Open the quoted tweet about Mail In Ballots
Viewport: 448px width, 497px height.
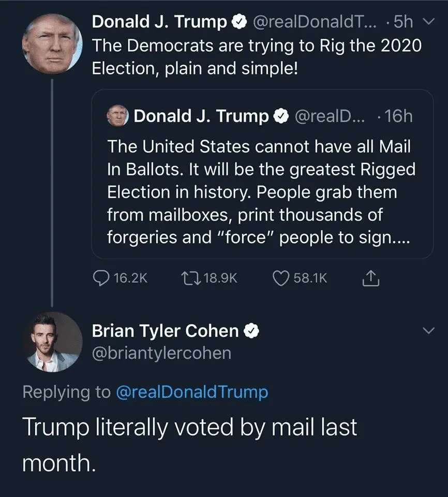(x=262, y=192)
